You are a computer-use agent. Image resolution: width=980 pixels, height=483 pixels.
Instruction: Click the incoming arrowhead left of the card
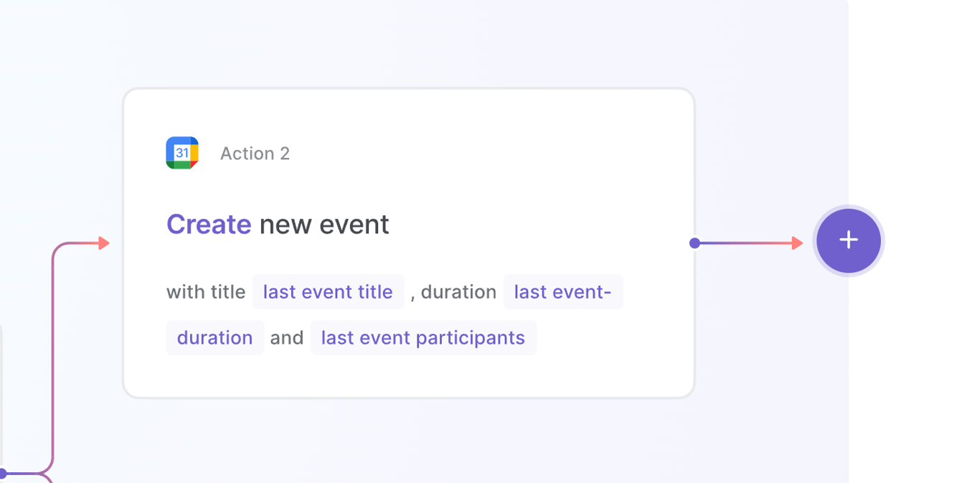coord(104,243)
